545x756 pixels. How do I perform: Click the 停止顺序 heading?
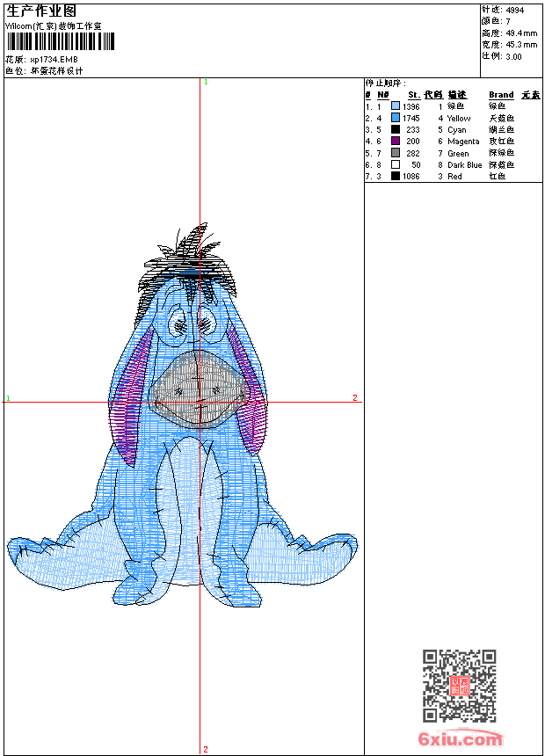point(385,83)
